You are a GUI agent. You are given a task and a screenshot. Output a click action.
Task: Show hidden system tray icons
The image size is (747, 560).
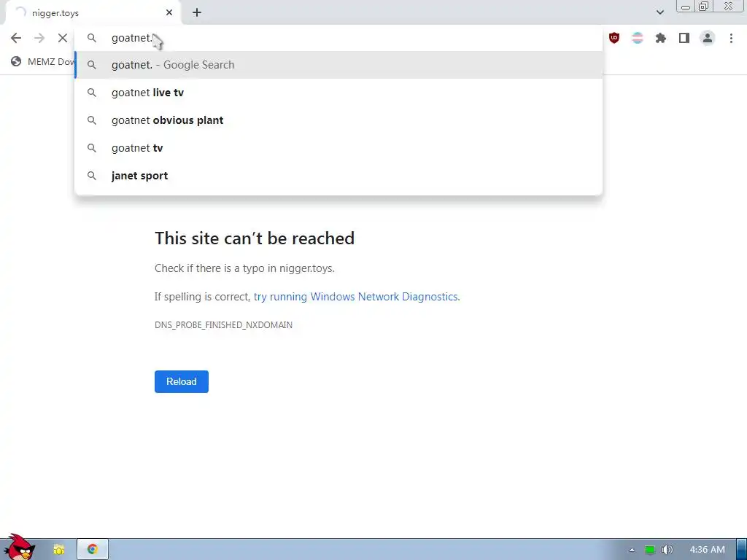click(632, 550)
